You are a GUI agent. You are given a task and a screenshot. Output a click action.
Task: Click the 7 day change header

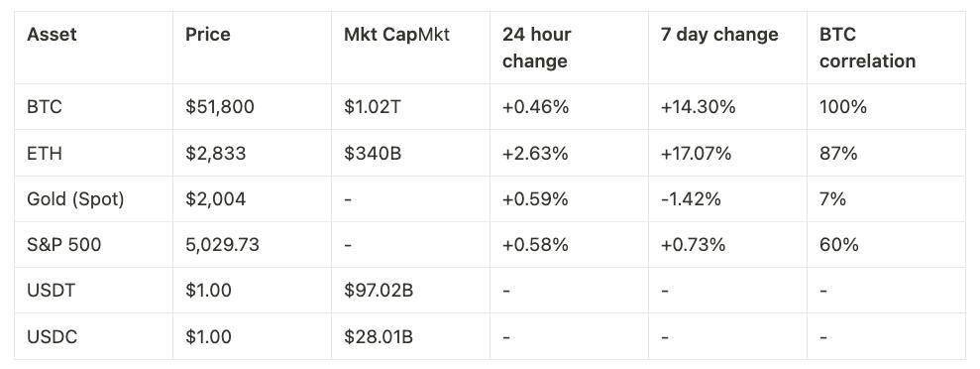(719, 34)
